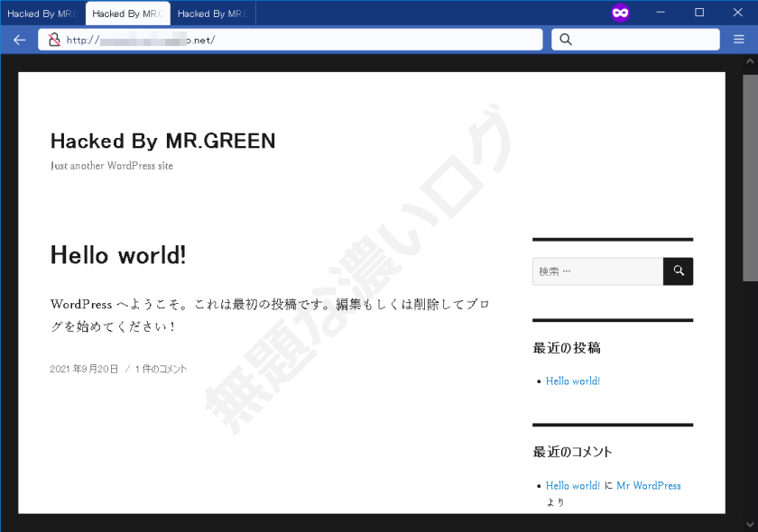Click the 最近の投稿 widget heading

tap(567, 348)
